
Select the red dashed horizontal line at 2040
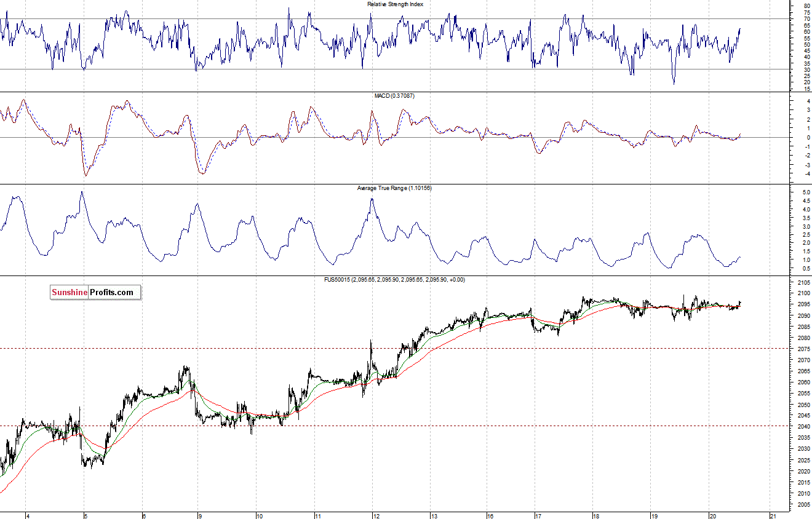394,426
